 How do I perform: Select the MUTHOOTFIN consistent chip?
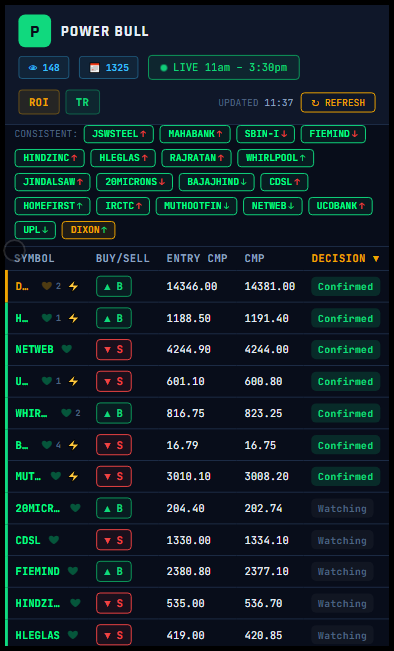point(196,206)
